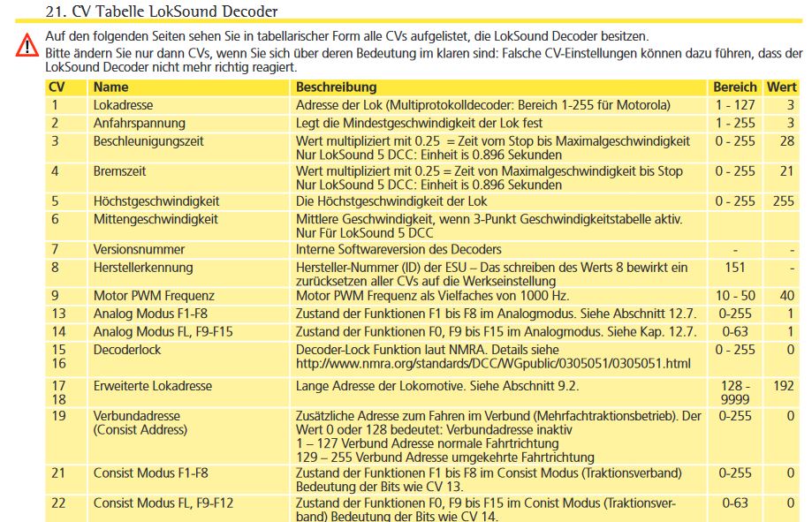Click the 'Mittengeschwindigkeit' table entry

156,218
